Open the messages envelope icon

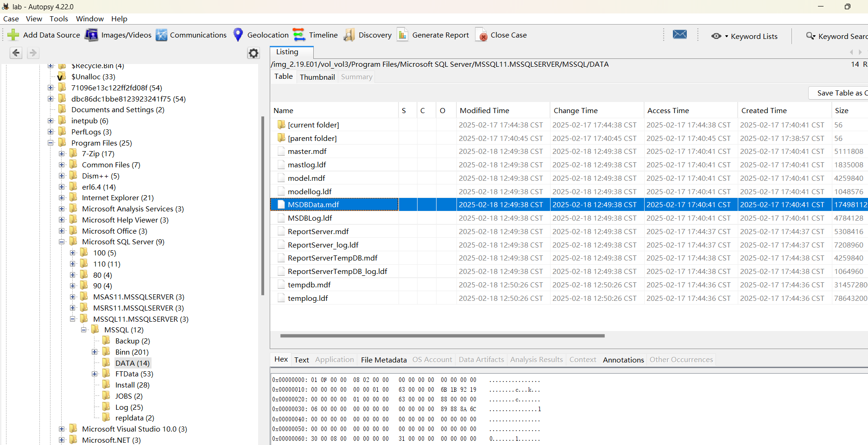click(x=680, y=34)
